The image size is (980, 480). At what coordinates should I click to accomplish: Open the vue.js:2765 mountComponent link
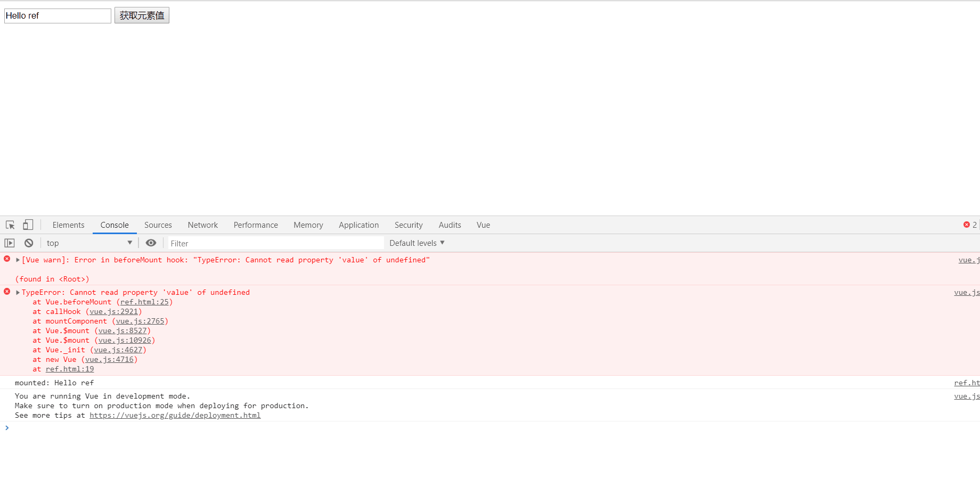tap(141, 321)
